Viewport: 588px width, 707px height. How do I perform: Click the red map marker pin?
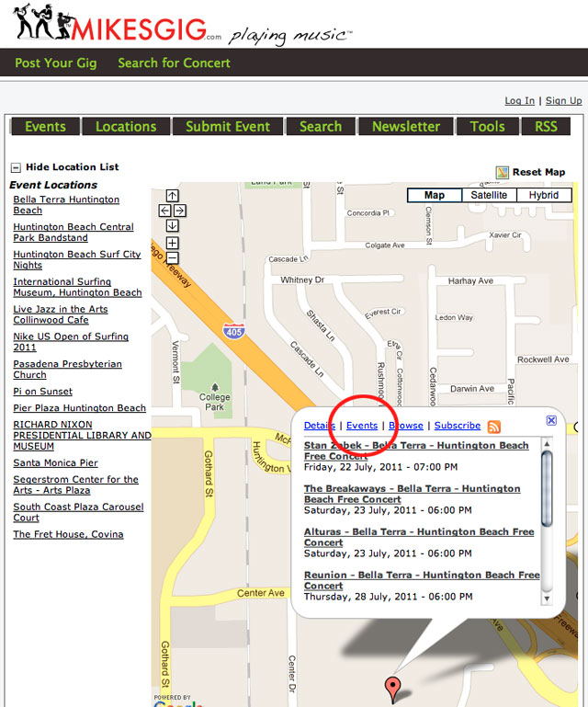[393, 689]
